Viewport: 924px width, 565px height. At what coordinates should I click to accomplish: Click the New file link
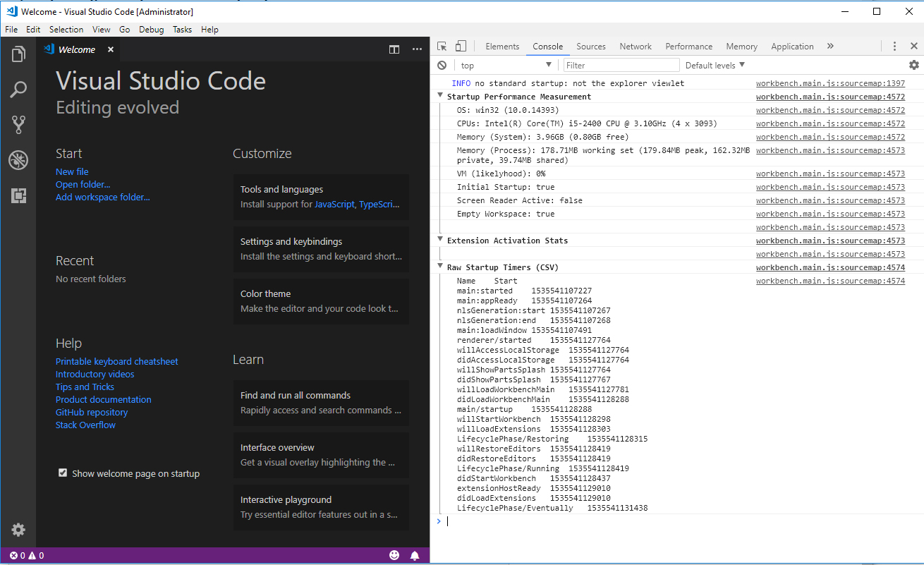[72, 171]
